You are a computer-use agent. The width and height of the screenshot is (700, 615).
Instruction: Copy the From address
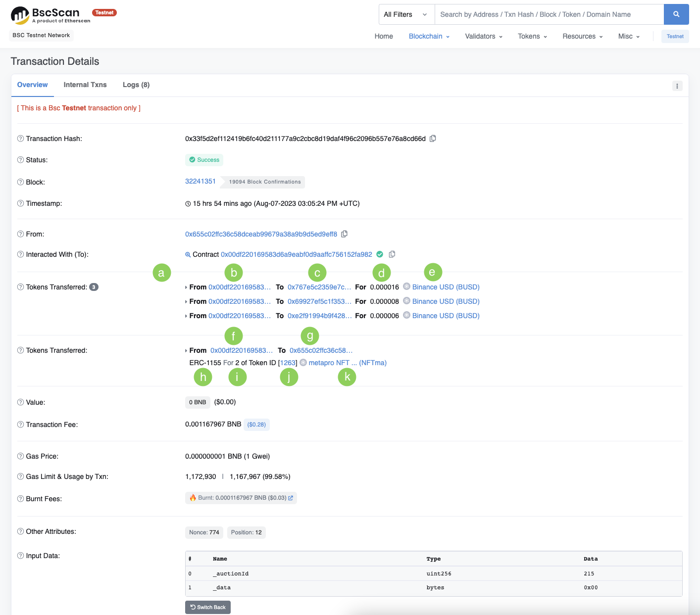(x=344, y=234)
